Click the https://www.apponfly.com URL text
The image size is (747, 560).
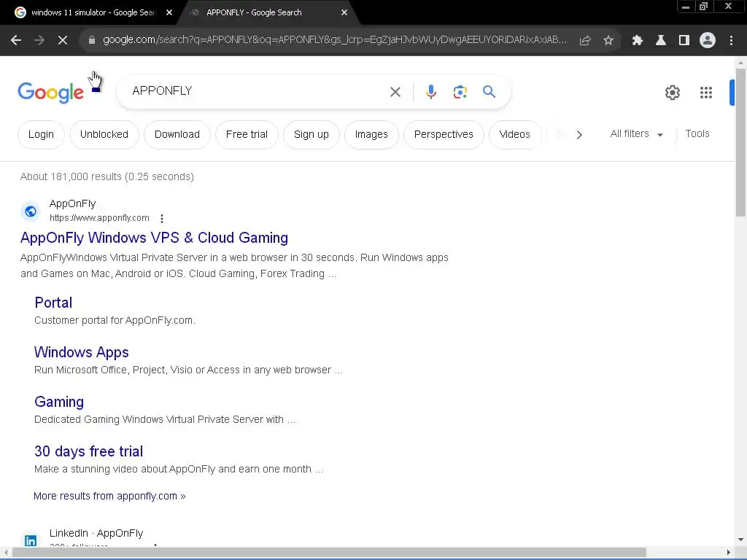pyautogui.click(x=99, y=218)
